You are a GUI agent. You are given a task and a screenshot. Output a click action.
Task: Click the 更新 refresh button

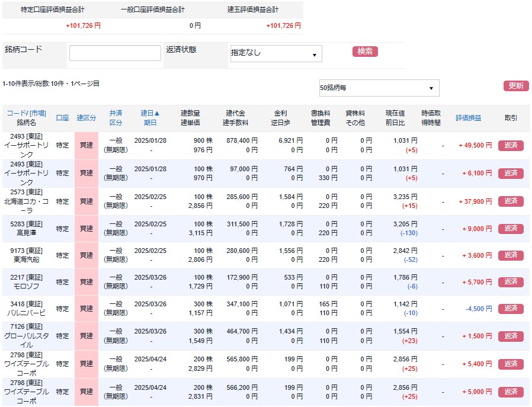[516, 86]
